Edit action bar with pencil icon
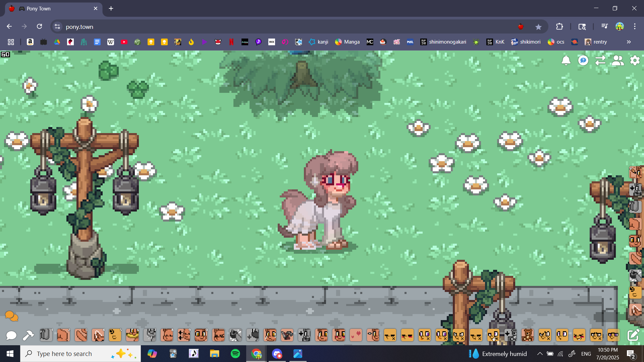This screenshot has width=644, height=362. pyautogui.click(x=633, y=335)
